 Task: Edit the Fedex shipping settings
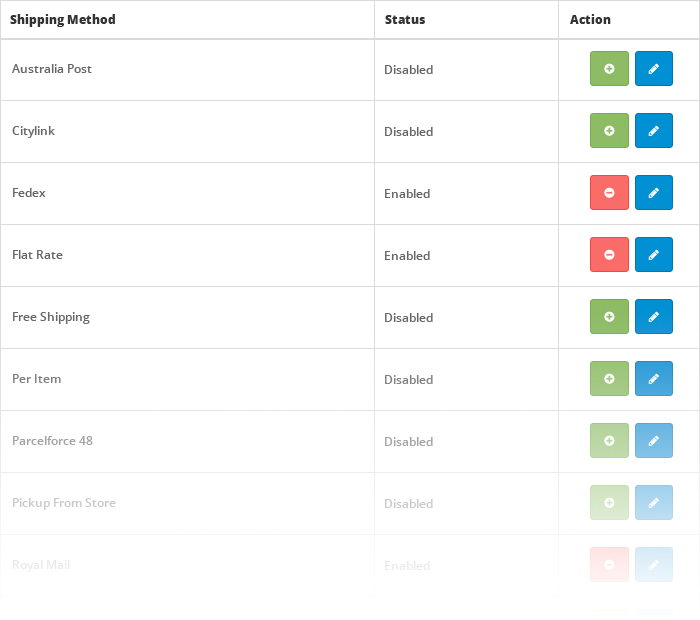654,193
